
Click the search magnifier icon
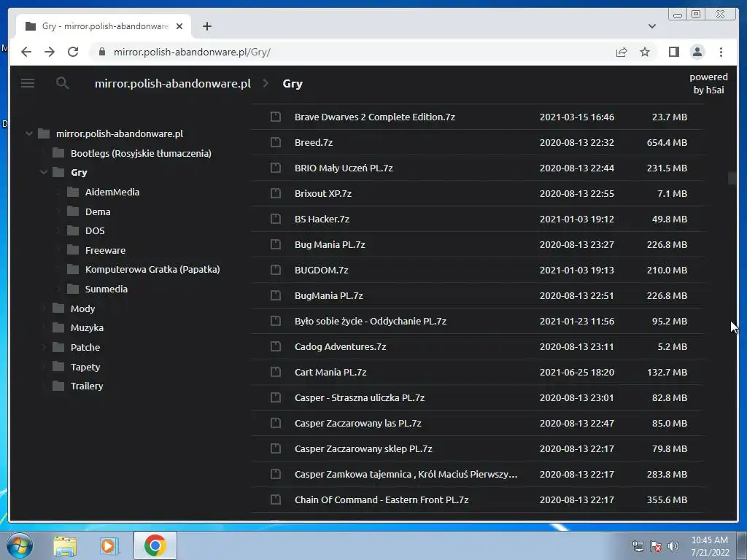click(63, 83)
